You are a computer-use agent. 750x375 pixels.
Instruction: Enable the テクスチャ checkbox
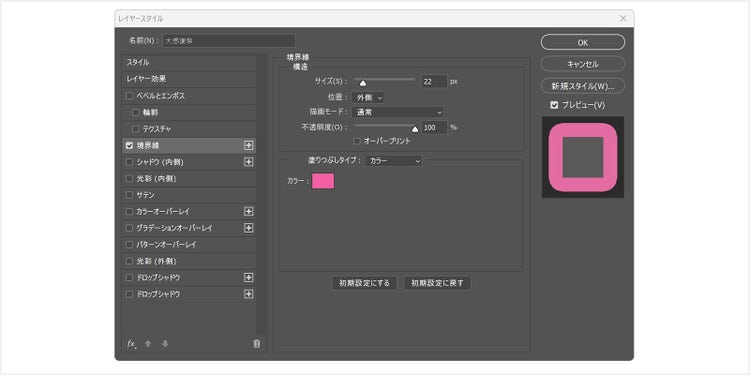[136, 129]
